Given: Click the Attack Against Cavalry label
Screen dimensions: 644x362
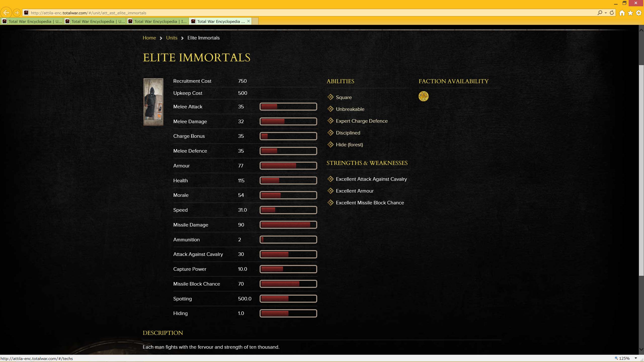Looking at the screenshot, I should (198, 254).
